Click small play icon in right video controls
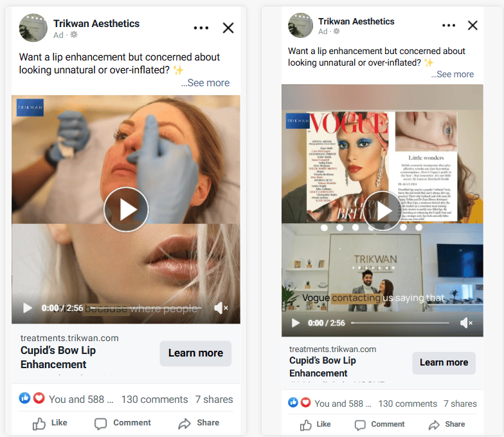The height and width of the screenshot is (437, 504). [295, 323]
